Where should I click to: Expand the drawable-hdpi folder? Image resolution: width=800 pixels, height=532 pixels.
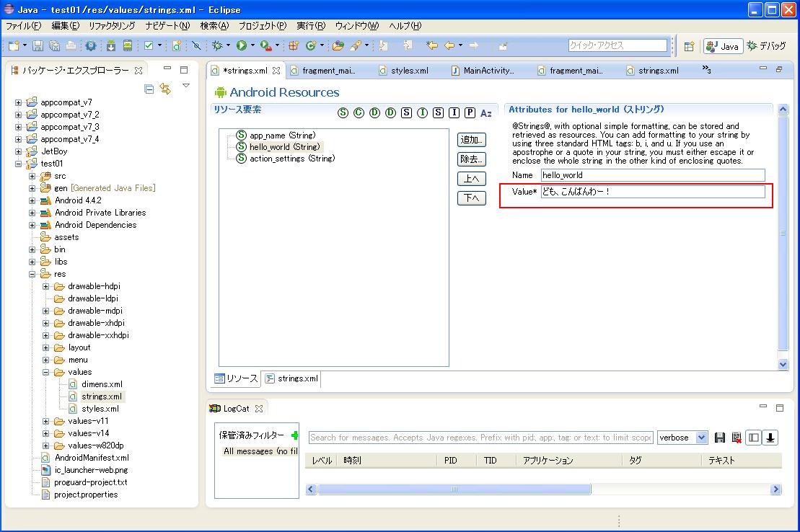click(x=45, y=286)
